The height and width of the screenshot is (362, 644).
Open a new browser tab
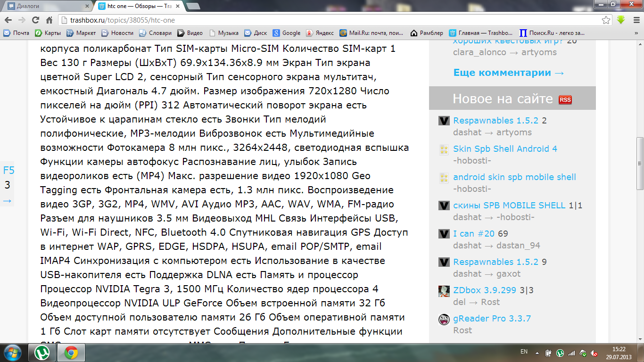tap(194, 7)
